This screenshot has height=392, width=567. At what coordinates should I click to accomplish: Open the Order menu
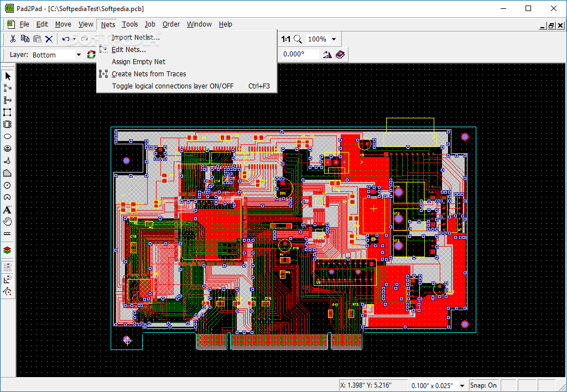tap(171, 24)
